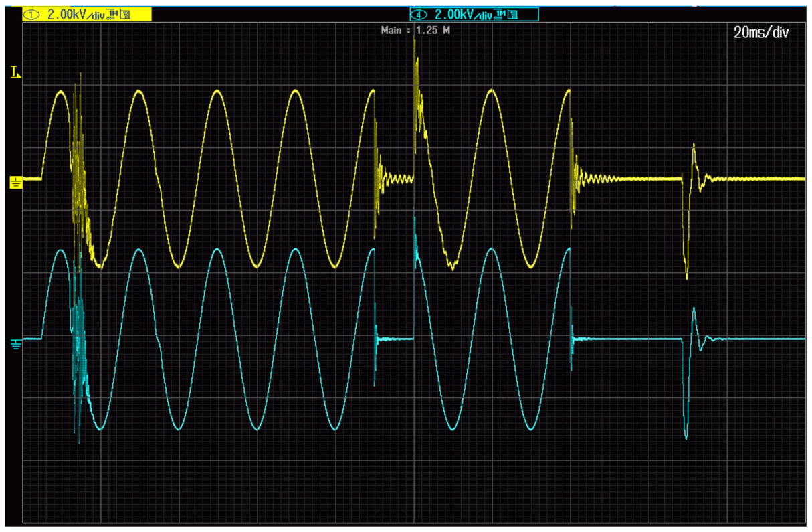Click the first positive peak of cyan waveform

coord(60,250)
